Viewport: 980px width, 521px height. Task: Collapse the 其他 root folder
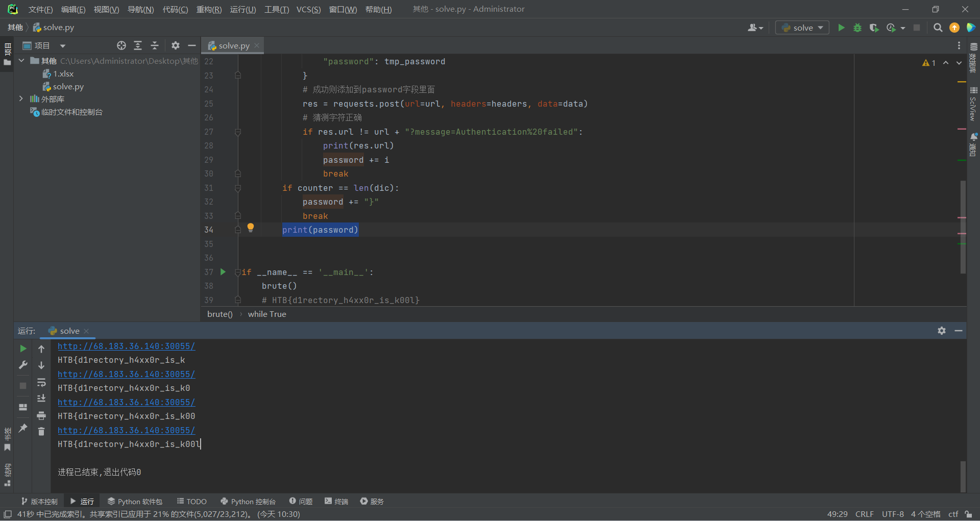21,61
